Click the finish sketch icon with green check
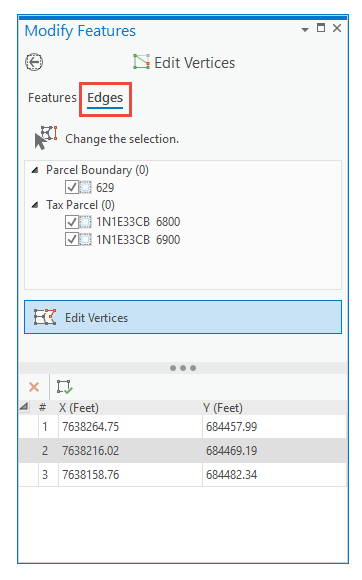 point(65,387)
